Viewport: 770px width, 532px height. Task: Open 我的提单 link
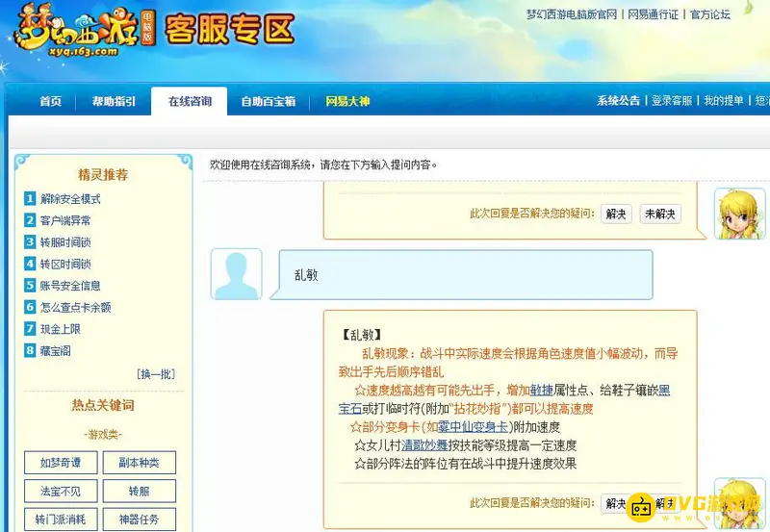pyautogui.click(x=724, y=101)
